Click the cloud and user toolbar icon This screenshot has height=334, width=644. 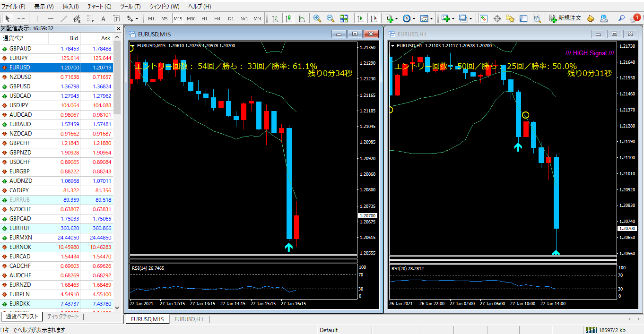click(x=604, y=18)
